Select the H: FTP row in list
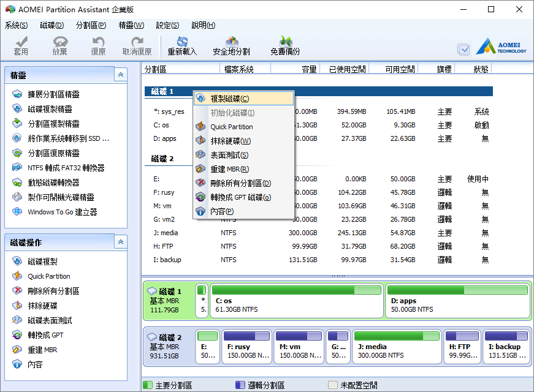 point(318,246)
